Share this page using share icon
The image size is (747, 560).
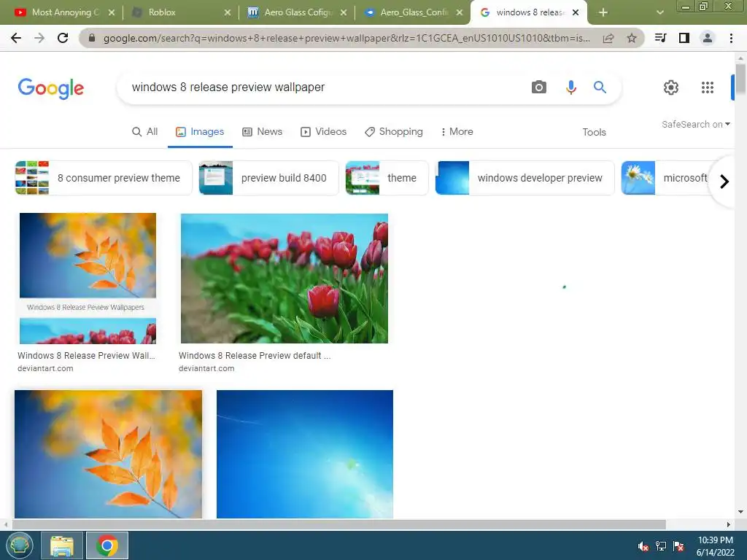click(x=608, y=38)
